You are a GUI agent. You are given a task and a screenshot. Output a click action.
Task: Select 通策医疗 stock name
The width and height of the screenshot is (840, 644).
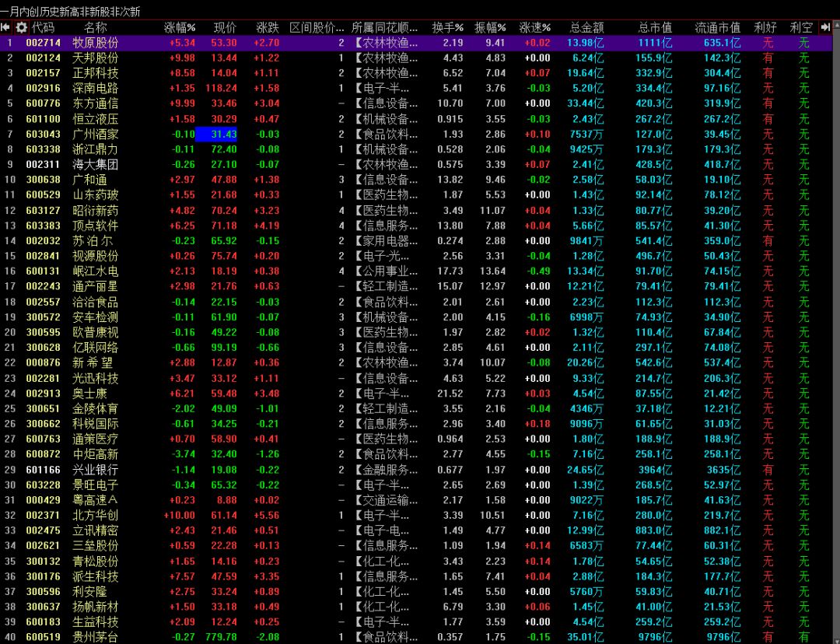pyautogui.click(x=96, y=439)
